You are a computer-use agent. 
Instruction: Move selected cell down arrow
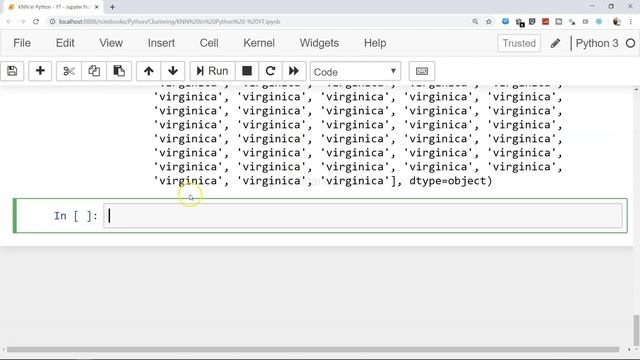[173, 71]
